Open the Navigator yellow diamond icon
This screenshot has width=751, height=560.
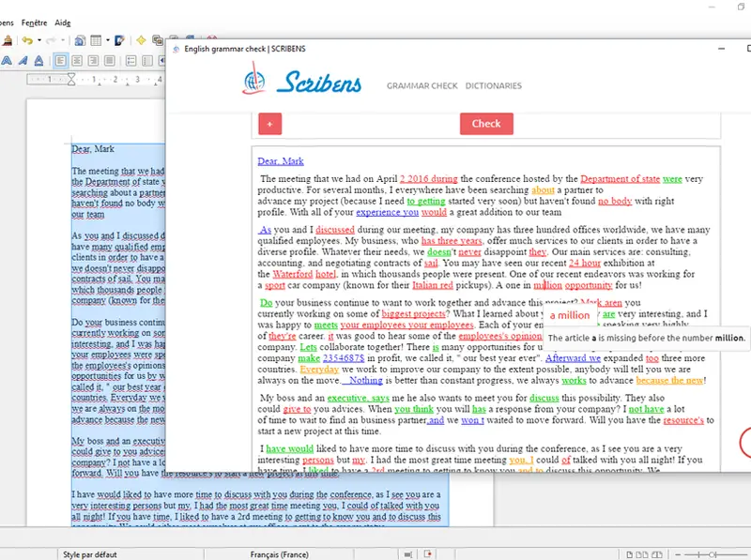[141, 40]
